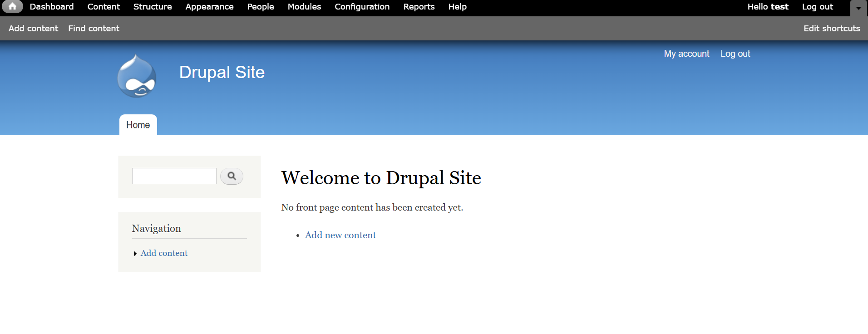Click the 'Hello test' user link
Screen dimensions: 868x334
pos(768,7)
